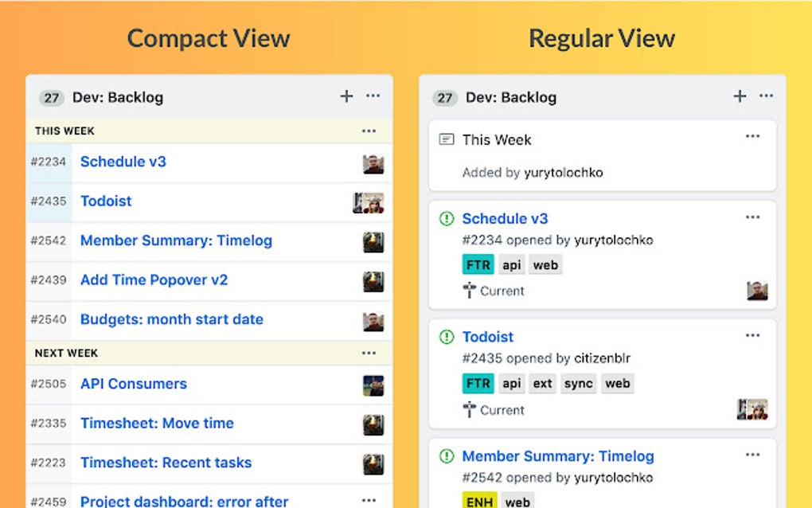Viewport: 812px width, 508px height.
Task: Select the teal FTR label on the Todoist card
Action: (478, 383)
